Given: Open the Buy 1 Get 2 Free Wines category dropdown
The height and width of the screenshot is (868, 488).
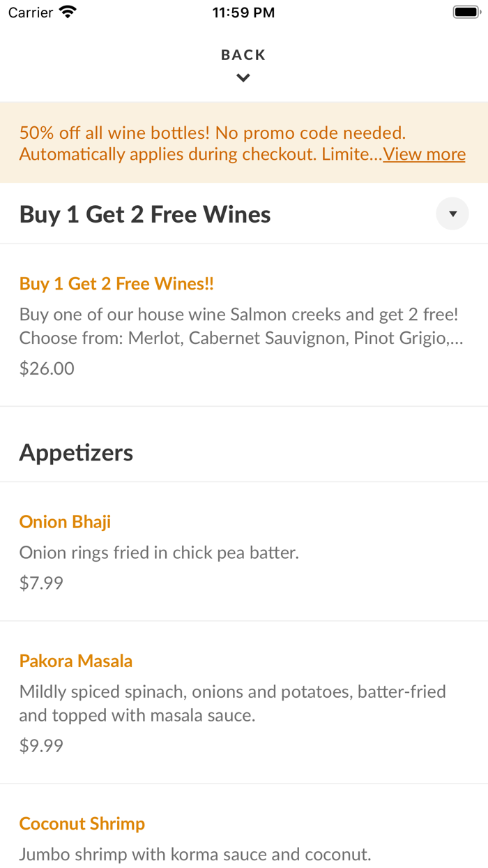Looking at the screenshot, I should (452, 213).
